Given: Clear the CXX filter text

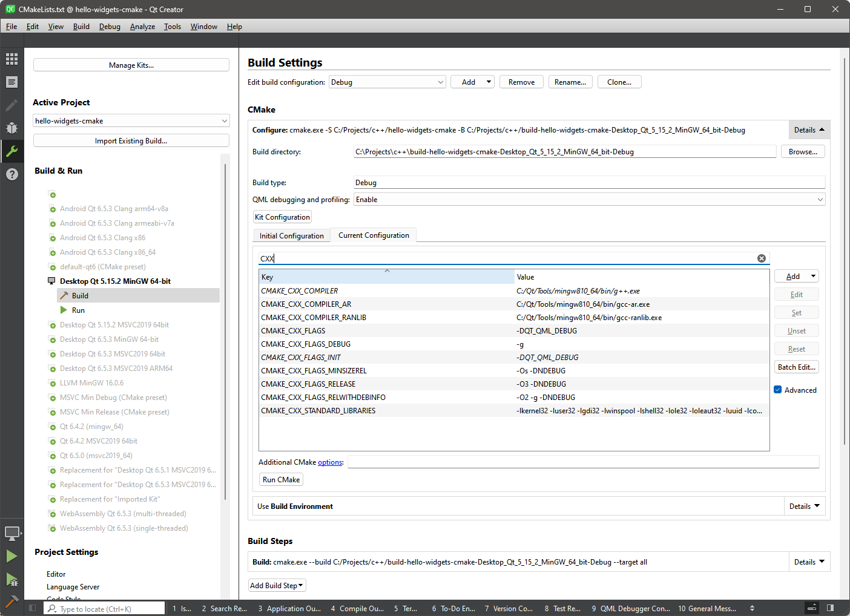Looking at the screenshot, I should pyautogui.click(x=762, y=258).
